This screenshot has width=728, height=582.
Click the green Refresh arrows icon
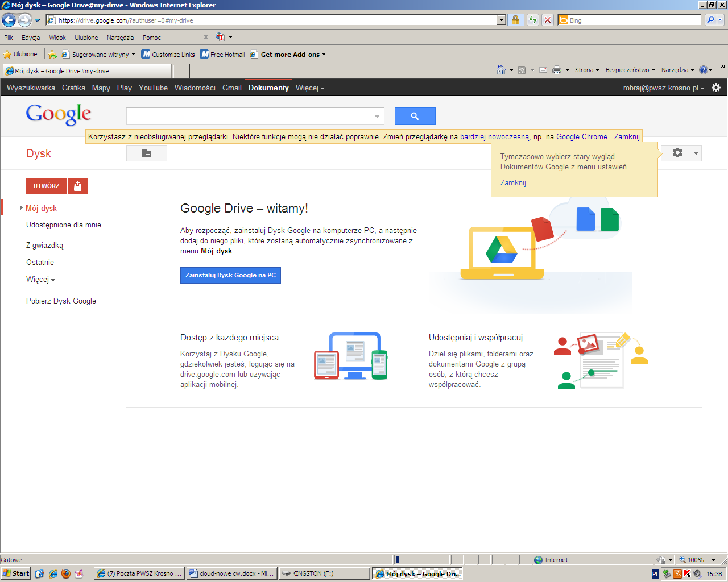[x=533, y=20]
